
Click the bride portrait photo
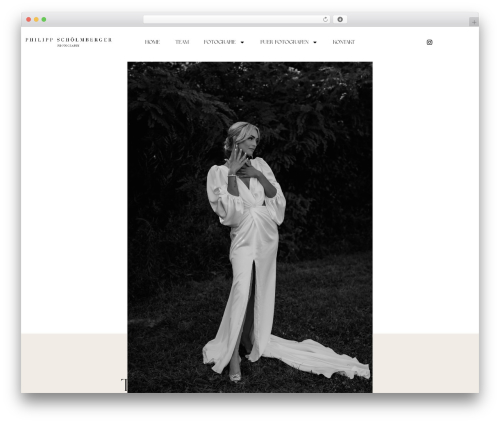click(250, 227)
